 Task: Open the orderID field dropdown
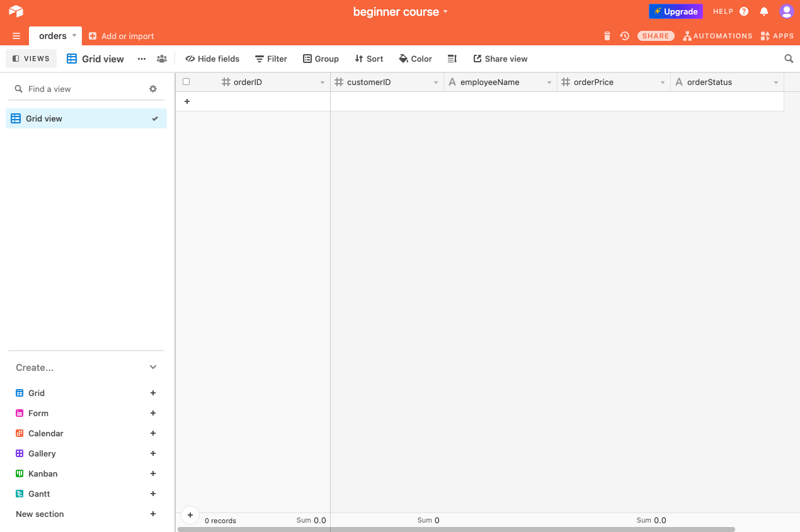point(323,82)
